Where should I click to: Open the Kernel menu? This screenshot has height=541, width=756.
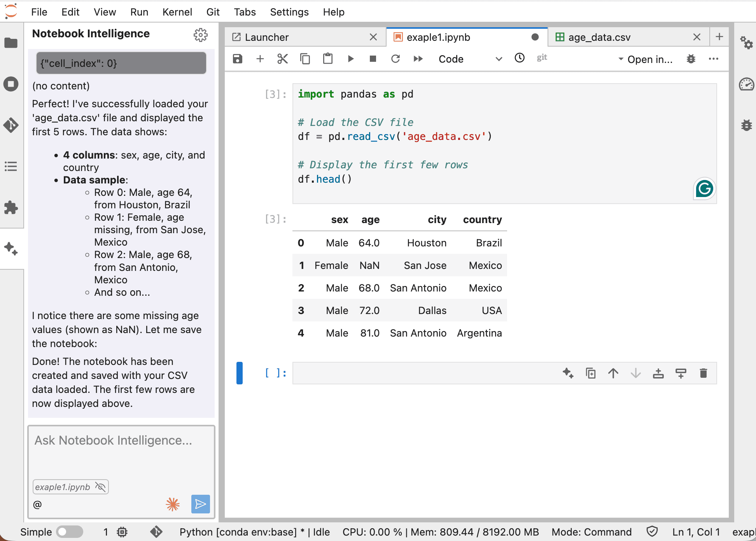tap(177, 12)
